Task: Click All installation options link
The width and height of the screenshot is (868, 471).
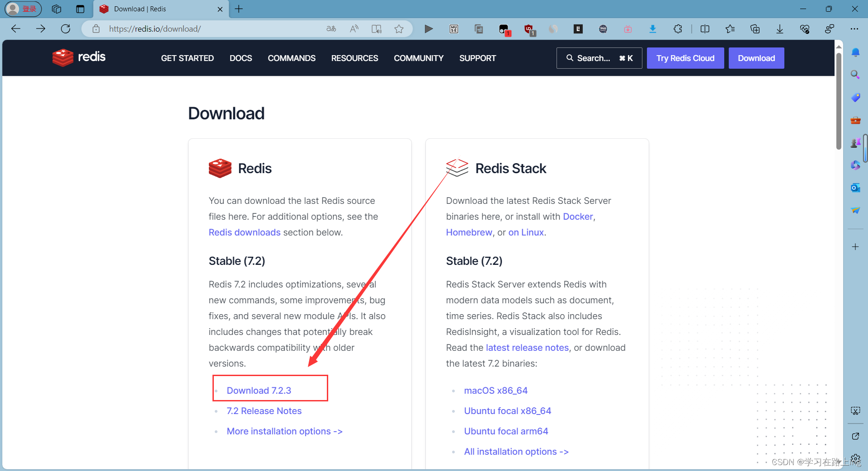Action: click(516, 452)
